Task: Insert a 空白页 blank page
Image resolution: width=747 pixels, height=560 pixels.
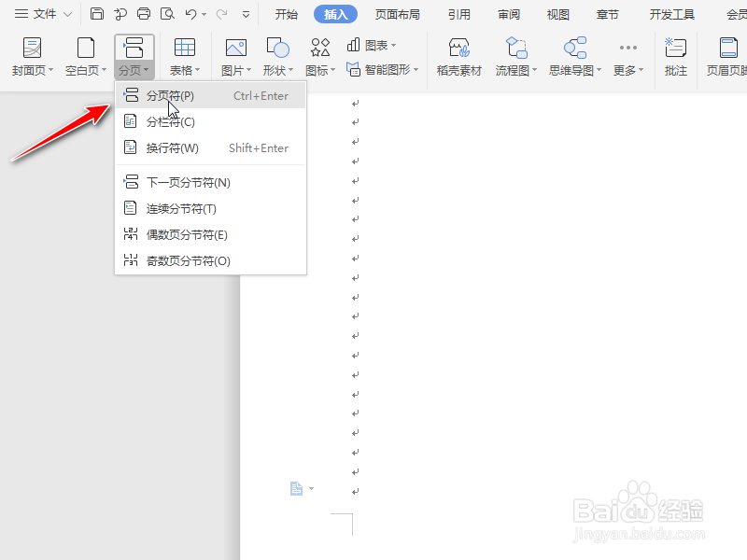Action: (86, 57)
